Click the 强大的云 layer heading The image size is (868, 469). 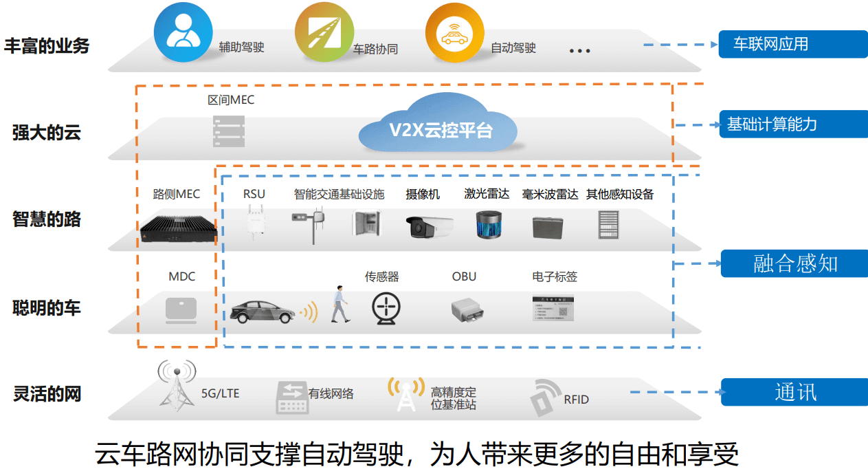tap(47, 132)
